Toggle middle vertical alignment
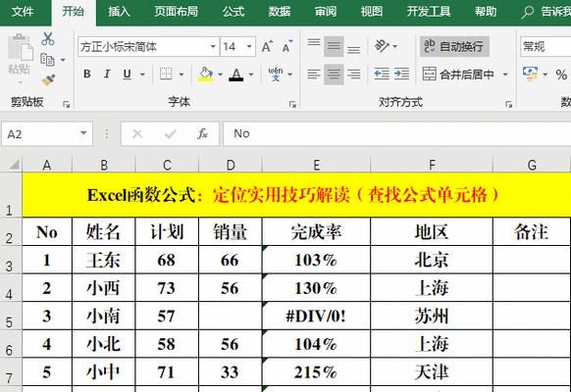The image size is (571, 392). (x=334, y=46)
